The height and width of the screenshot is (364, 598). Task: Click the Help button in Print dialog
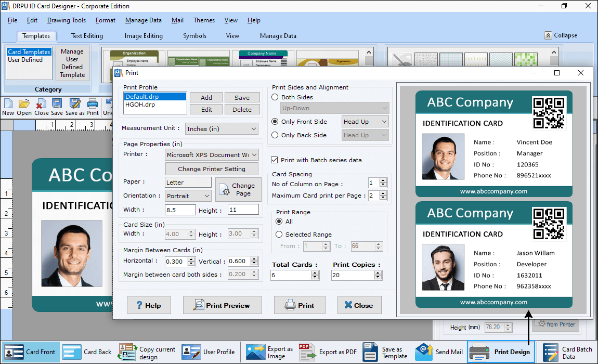point(149,305)
